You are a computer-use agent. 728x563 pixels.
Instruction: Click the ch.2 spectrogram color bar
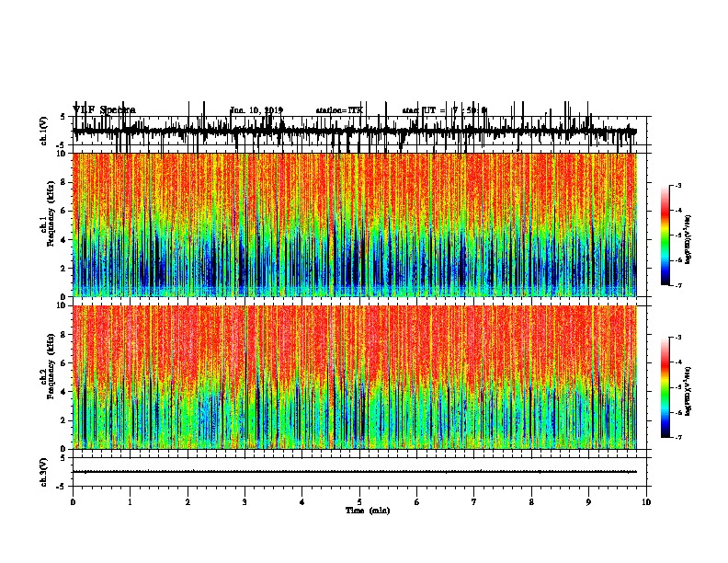[665, 387]
